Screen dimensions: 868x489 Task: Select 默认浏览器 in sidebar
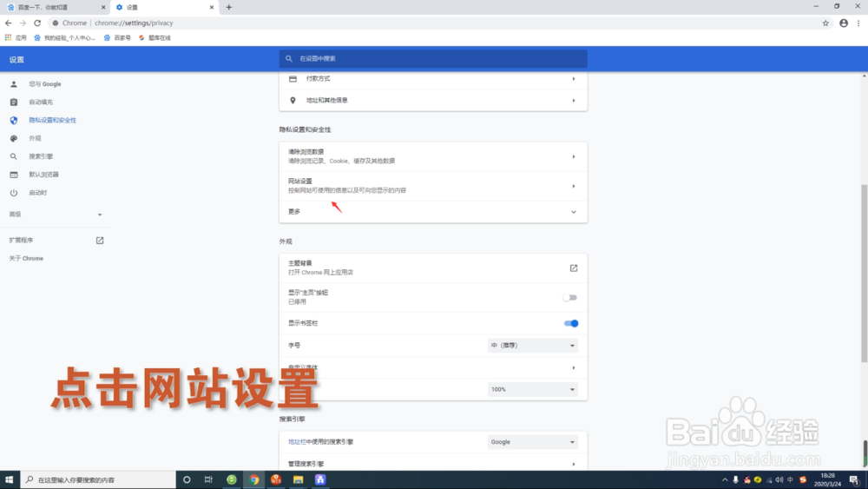pos(43,175)
